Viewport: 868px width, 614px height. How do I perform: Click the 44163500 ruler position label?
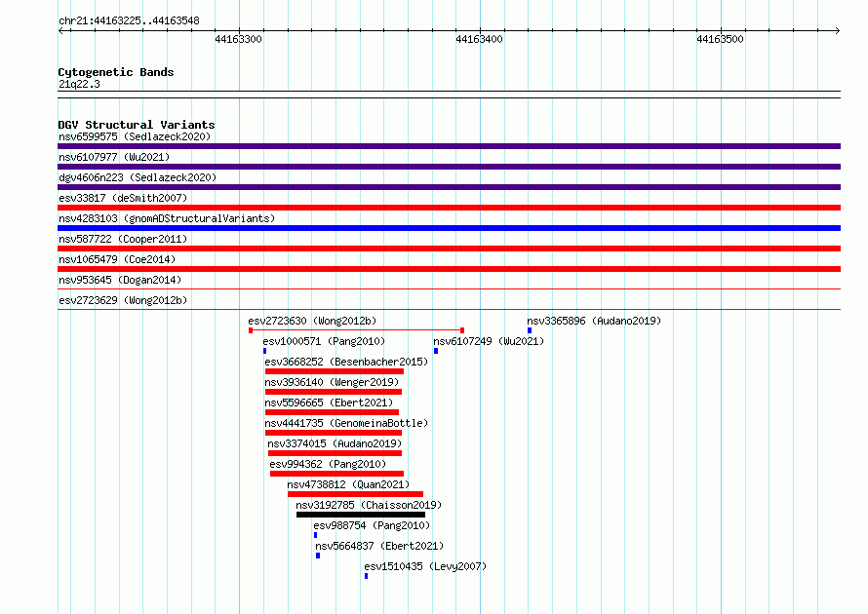click(x=720, y=39)
